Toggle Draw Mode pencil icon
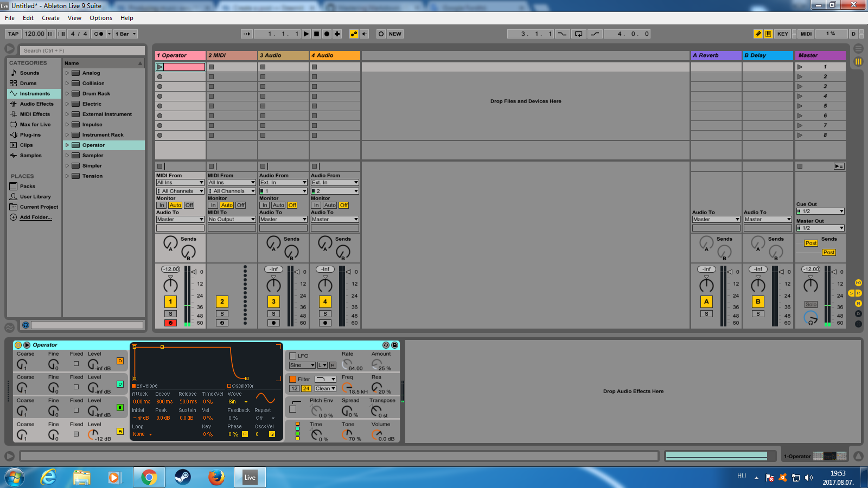 758,34
